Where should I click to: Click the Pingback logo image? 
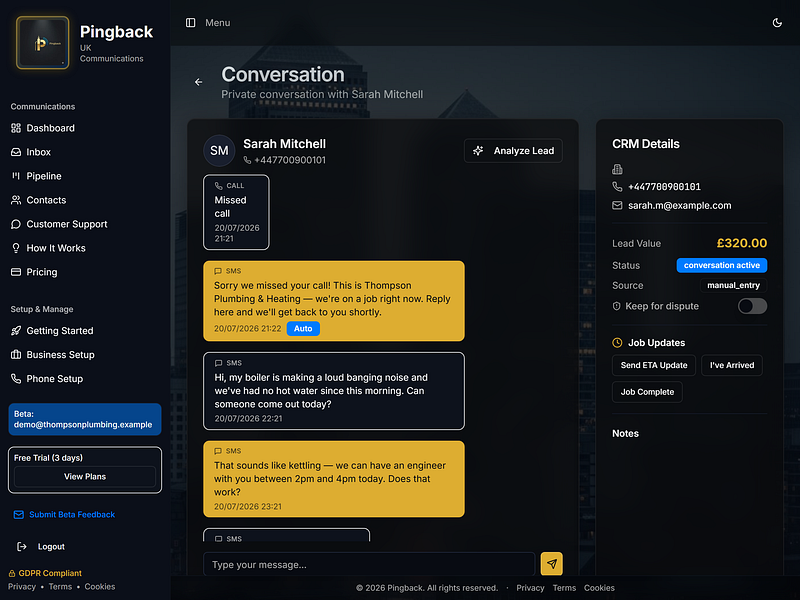pyautogui.click(x=42, y=42)
